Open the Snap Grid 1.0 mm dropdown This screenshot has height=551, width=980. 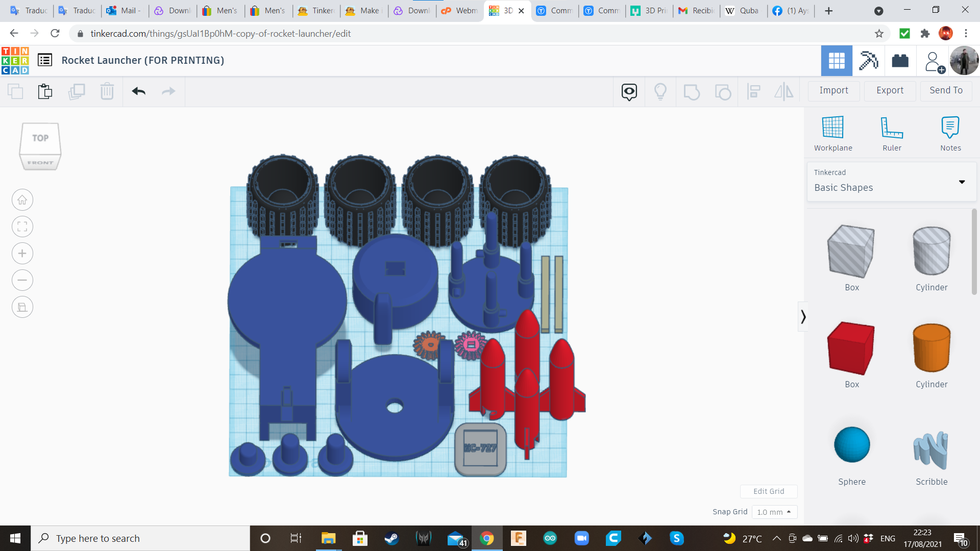tap(774, 512)
